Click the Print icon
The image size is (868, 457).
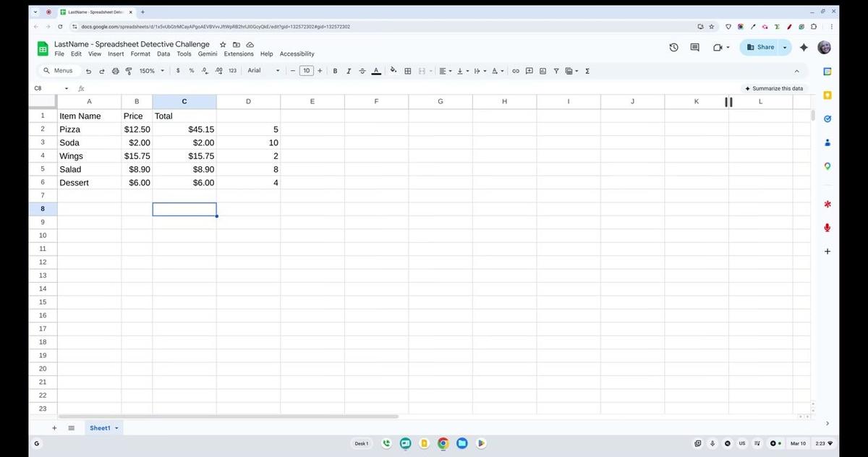pyautogui.click(x=115, y=70)
